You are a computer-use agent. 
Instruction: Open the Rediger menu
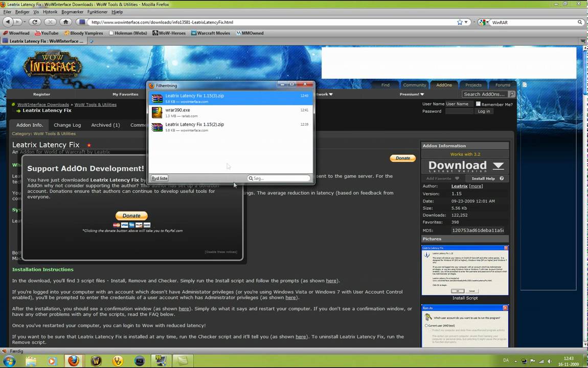22,12
